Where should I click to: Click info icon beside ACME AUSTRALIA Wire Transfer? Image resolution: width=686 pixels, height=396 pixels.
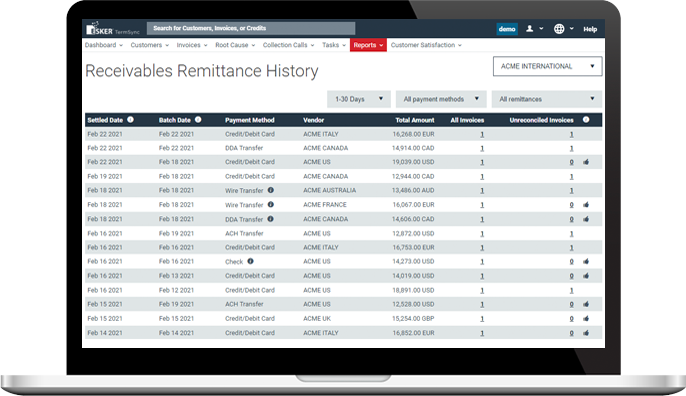[271, 190]
